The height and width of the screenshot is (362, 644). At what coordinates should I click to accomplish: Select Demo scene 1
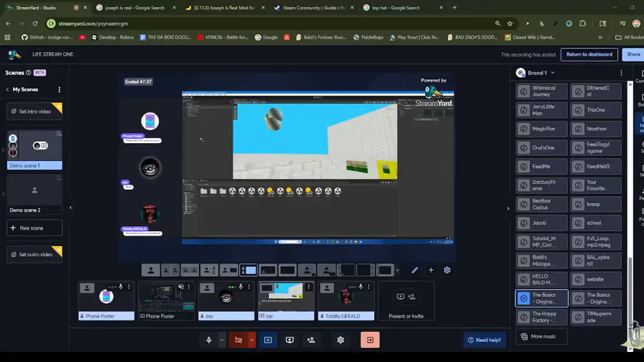tap(34, 150)
